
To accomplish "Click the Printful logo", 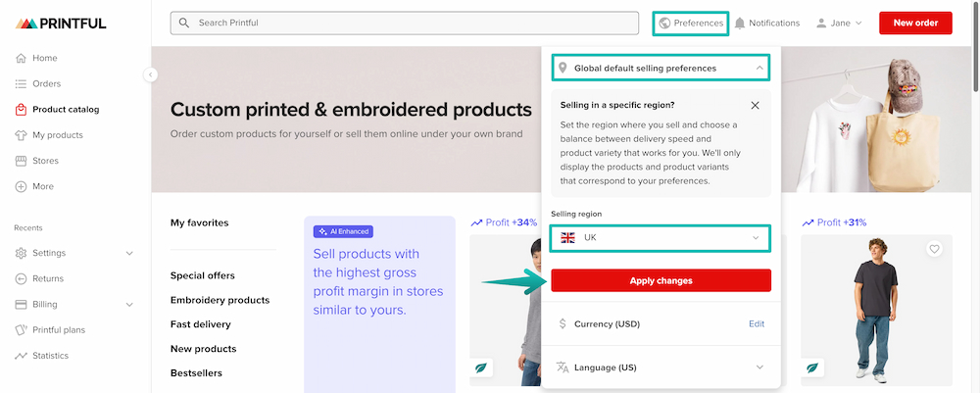I will (62, 23).
